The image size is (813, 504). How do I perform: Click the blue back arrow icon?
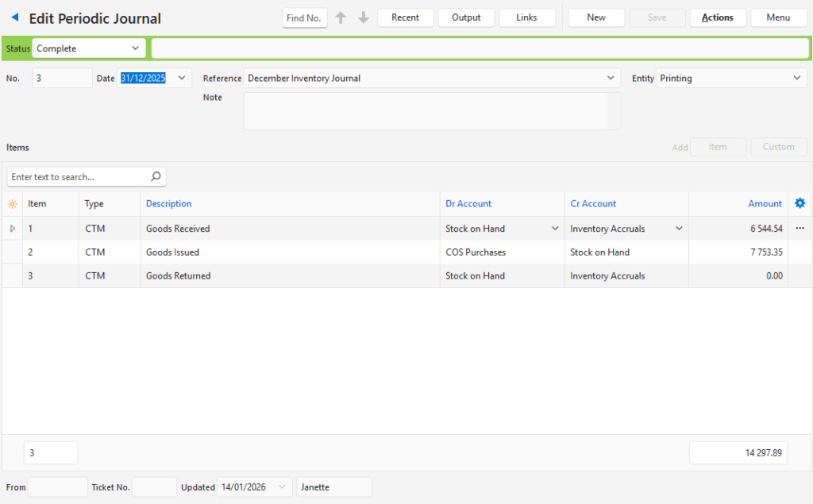[14, 17]
